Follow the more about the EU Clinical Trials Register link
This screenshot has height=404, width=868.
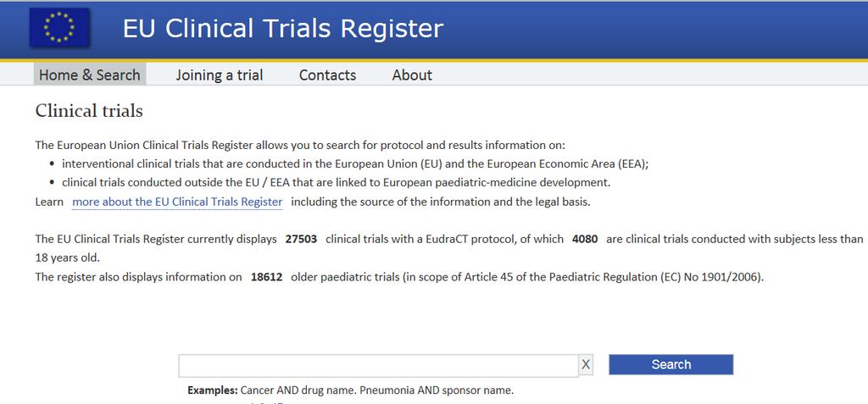pos(177,202)
